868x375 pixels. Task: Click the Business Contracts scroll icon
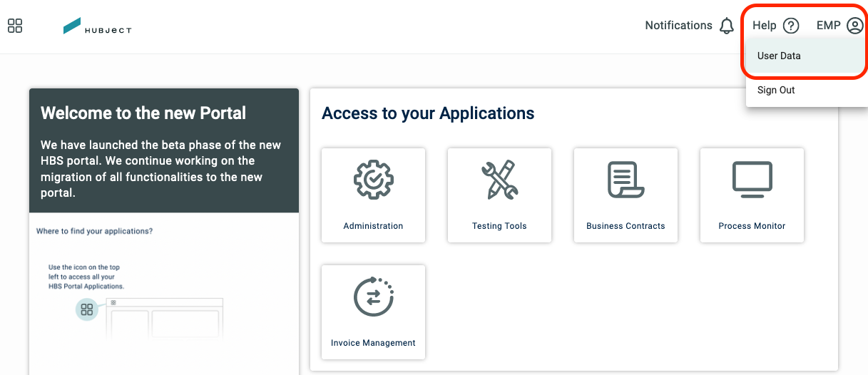tap(626, 180)
